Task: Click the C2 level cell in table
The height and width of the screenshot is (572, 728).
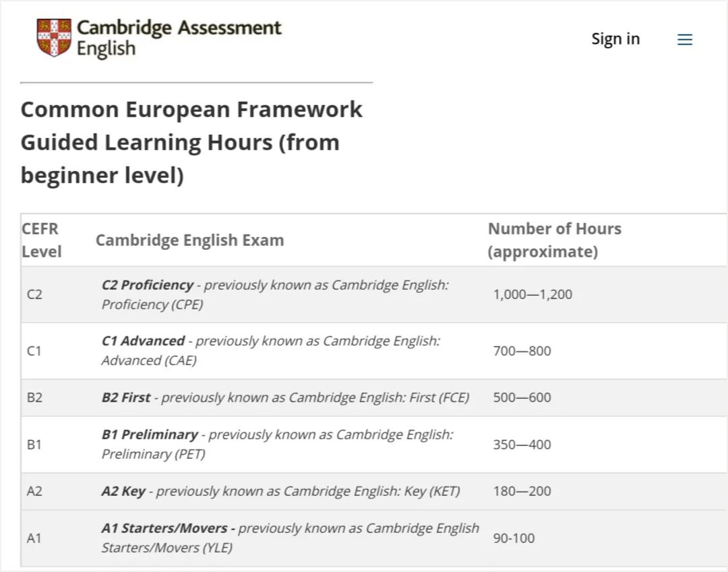Action: (x=34, y=294)
